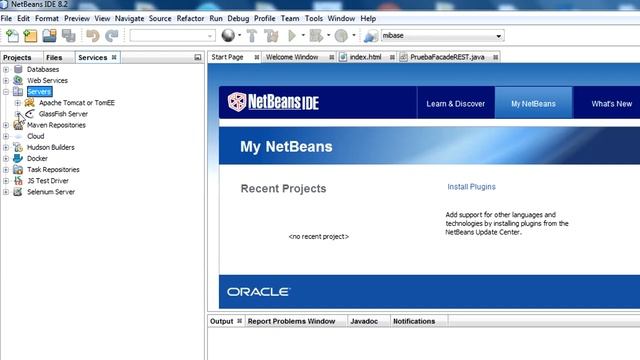Click the Profile Project toolbar icon
Image resolution: width=640 pixels, height=360 pixels.
click(x=341, y=36)
